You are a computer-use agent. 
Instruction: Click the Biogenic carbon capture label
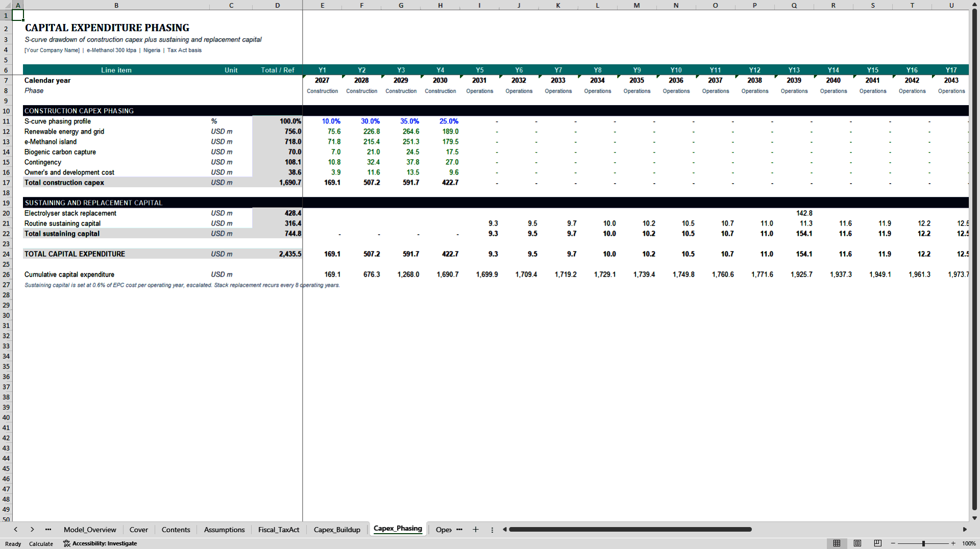tap(60, 152)
